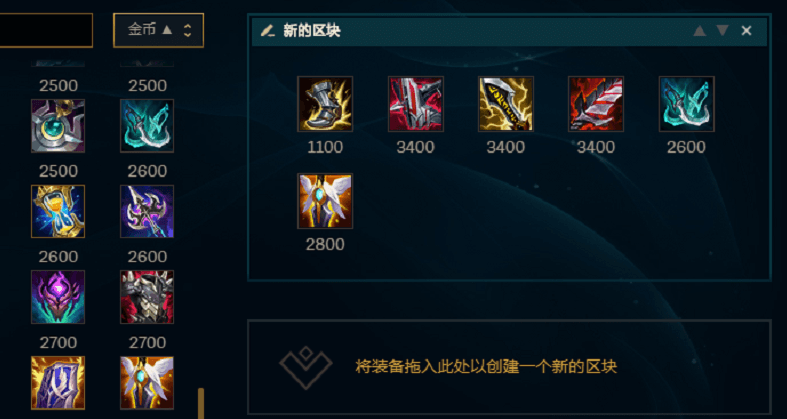This screenshot has height=419, width=787.
Task: Click the winged 2800 item in block
Action: (x=325, y=201)
